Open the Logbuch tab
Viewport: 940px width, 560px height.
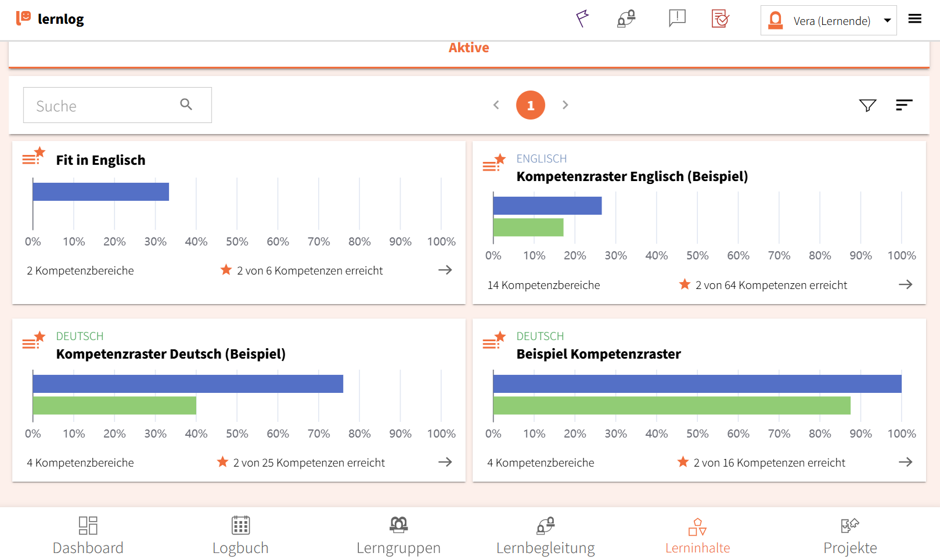(x=240, y=535)
